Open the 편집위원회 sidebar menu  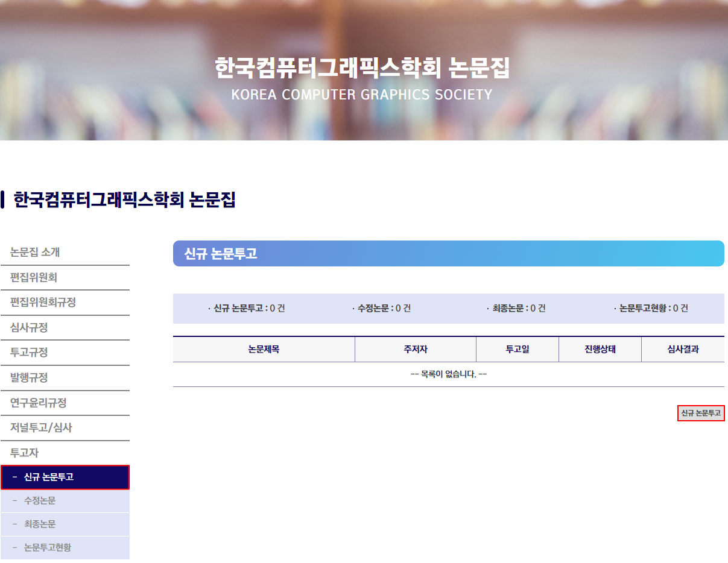pyautogui.click(x=65, y=278)
